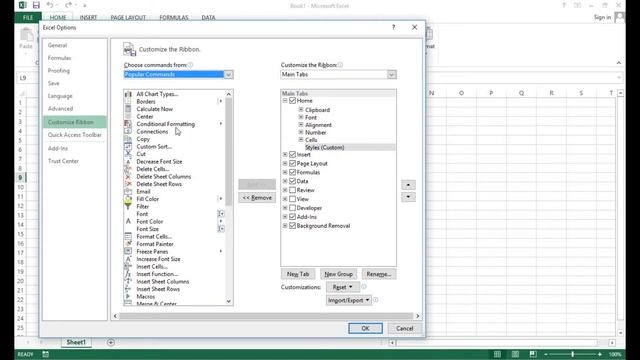
Task: Uncheck the Page Layout checkbox
Action: point(292,163)
